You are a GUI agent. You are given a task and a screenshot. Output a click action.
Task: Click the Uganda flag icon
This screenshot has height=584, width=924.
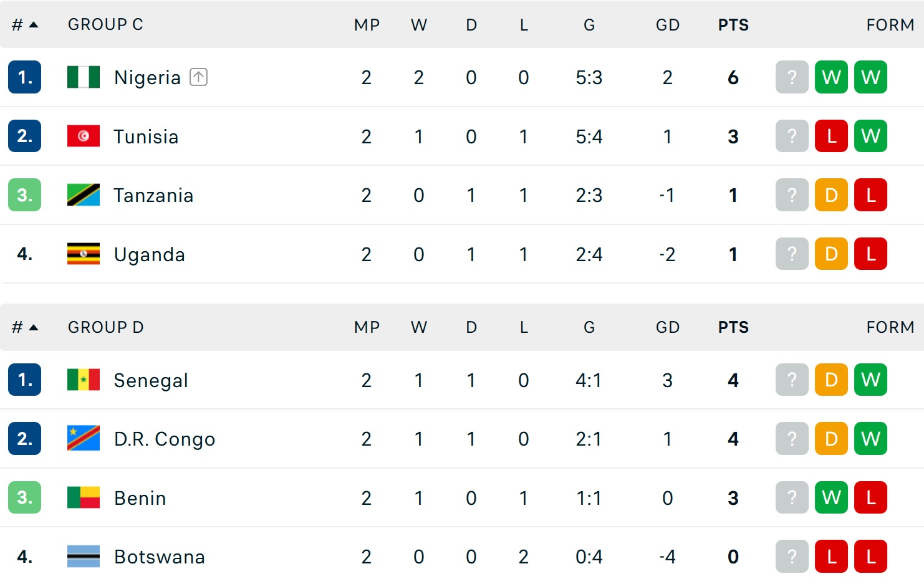click(84, 254)
